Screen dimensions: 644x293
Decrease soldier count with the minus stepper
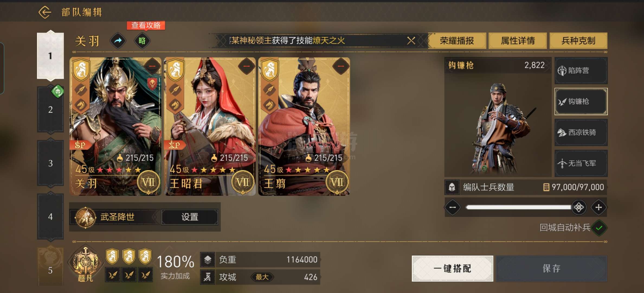(x=453, y=208)
